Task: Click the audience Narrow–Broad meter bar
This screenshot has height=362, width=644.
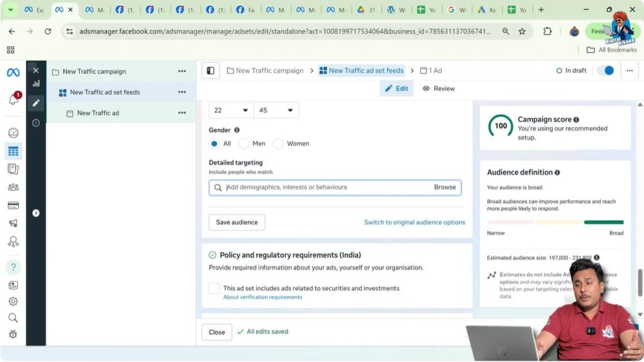Action: click(x=555, y=222)
